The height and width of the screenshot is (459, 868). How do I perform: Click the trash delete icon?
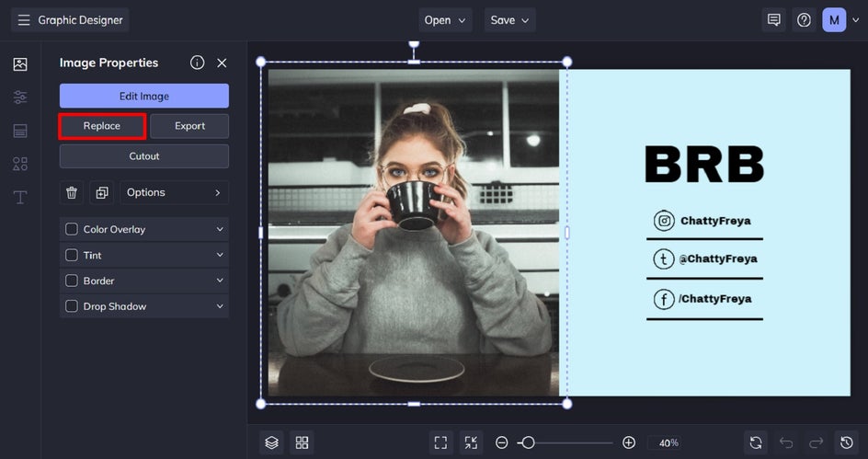pos(72,192)
